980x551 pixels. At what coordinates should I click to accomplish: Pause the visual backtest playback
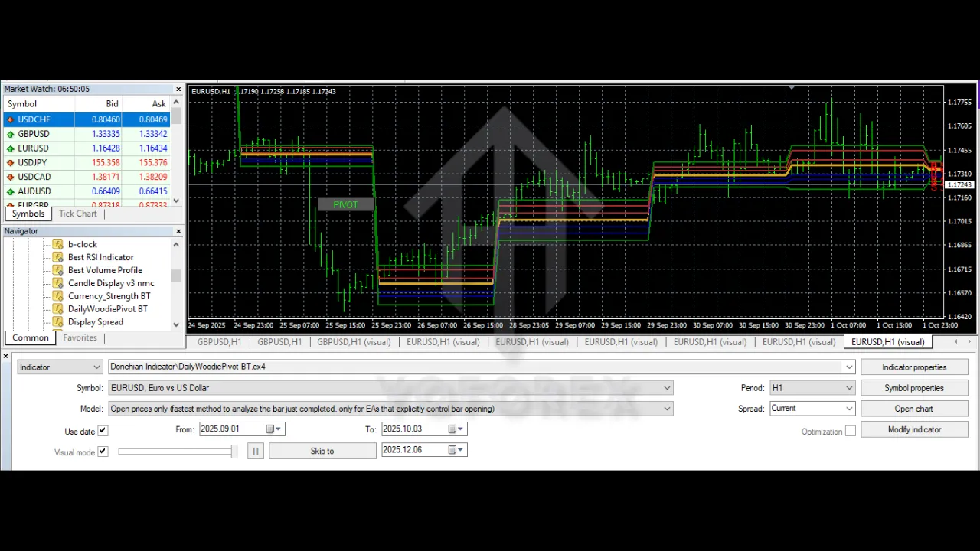[256, 451]
